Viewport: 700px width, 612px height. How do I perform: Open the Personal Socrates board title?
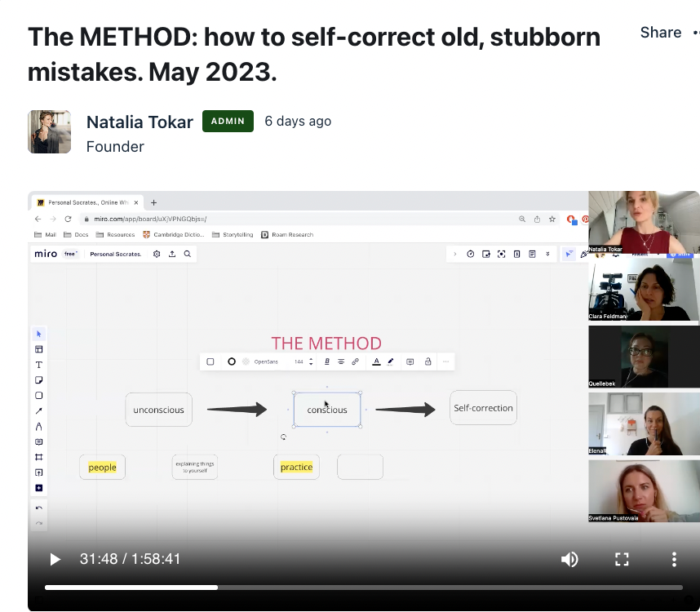coord(116,254)
